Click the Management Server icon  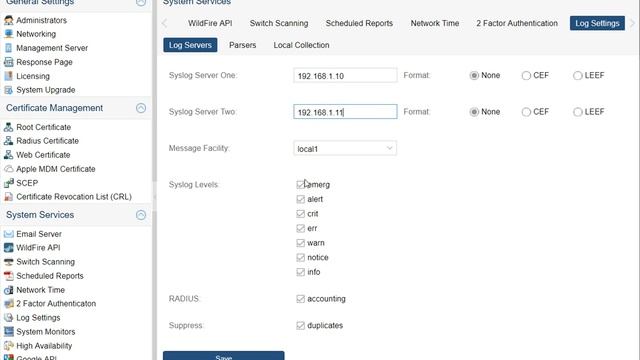(x=9, y=48)
